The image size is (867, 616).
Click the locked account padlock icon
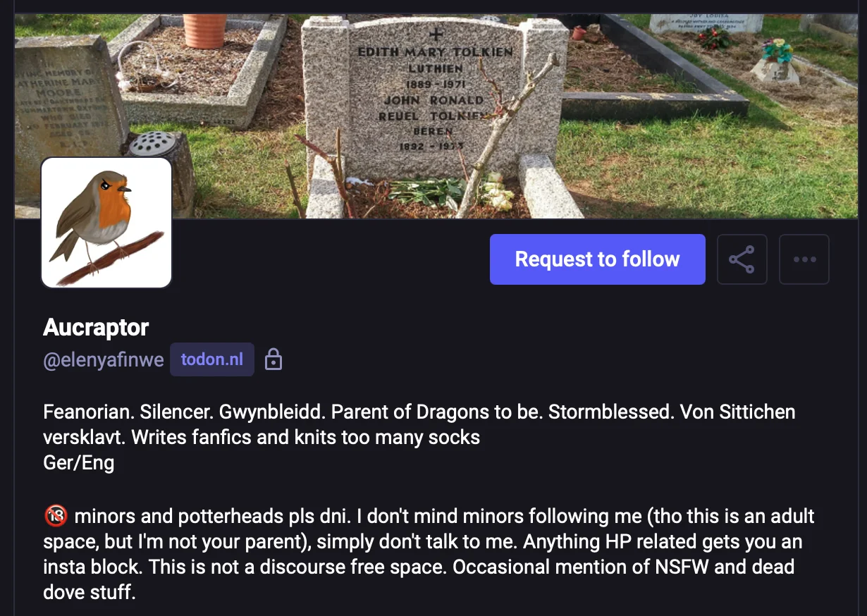[273, 360]
